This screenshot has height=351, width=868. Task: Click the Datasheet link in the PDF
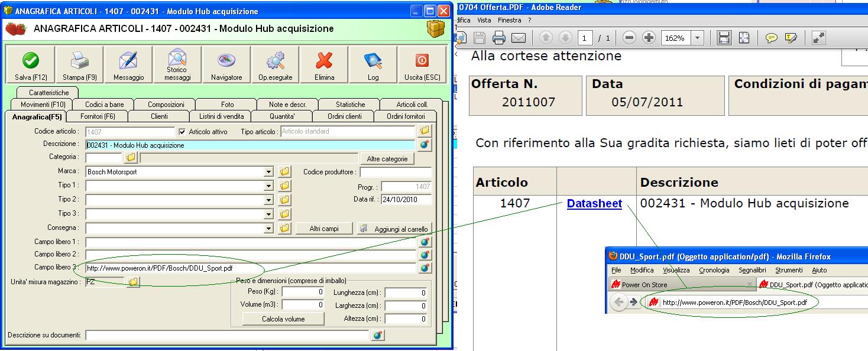(x=594, y=203)
